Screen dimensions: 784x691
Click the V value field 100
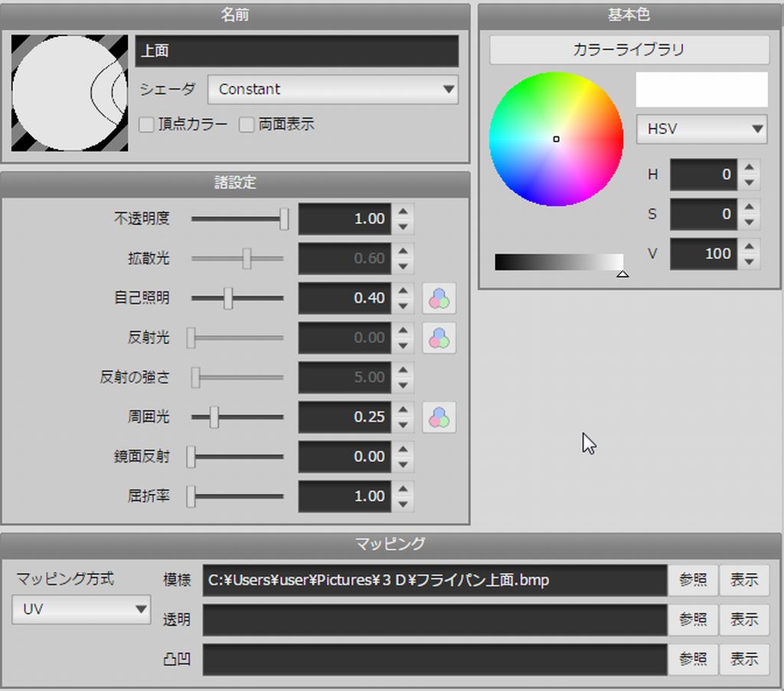[704, 254]
